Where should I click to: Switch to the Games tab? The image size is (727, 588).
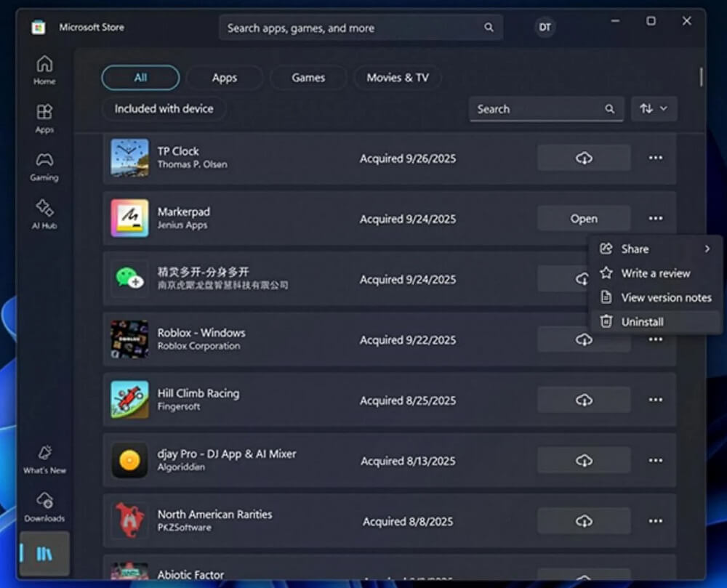coord(308,77)
